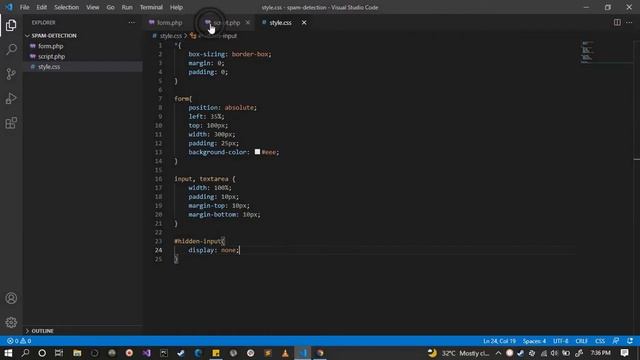Image resolution: width=640 pixels, height=360 pixels.
Task: Click the hidden-input breadcrumb symbol
Action: (x=217, y=36)
